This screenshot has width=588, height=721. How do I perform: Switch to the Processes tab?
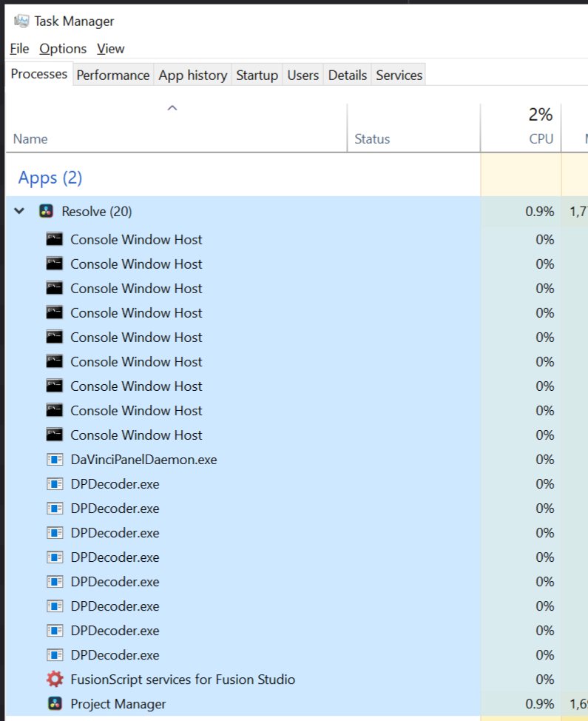[x=39, y=74]
